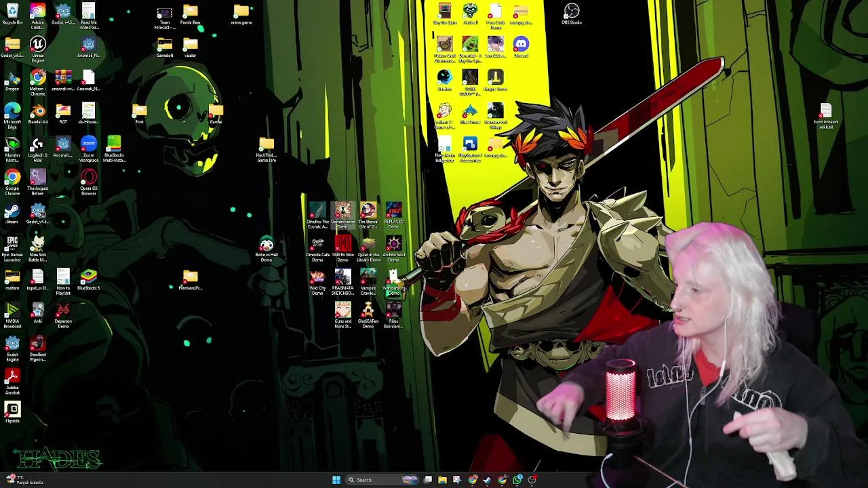Open the Panda Bear folder
The image size is (868, 488).
(x=191, y=14)
